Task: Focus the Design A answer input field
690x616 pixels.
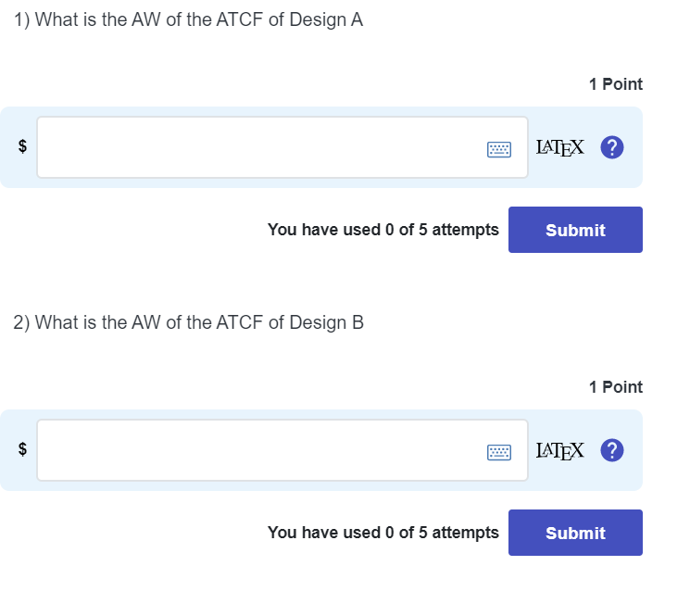Action: point(259,147)
